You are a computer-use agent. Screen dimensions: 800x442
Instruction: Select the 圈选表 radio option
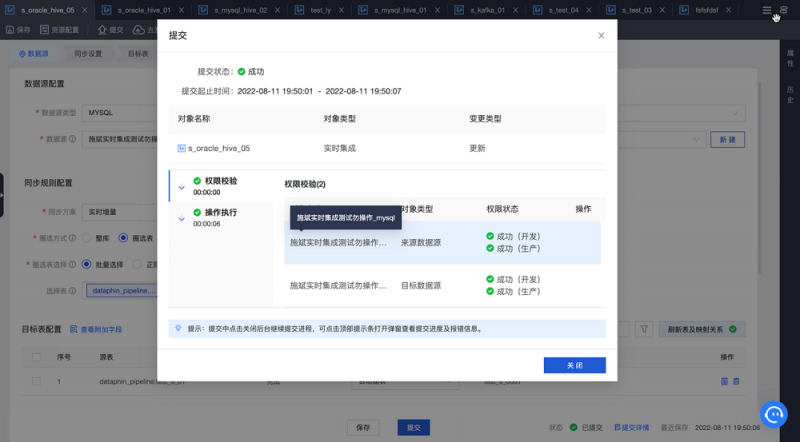coord(124,237)
